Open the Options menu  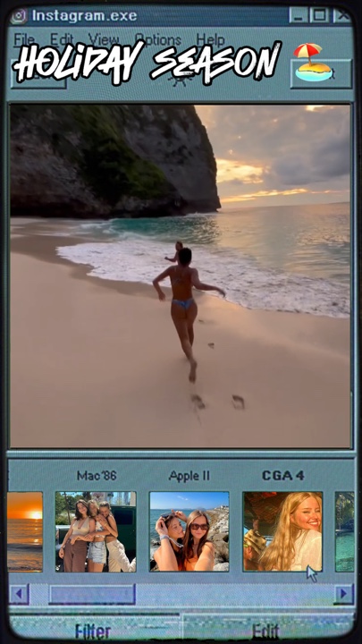pyautogui.click(x=158, y=40)
